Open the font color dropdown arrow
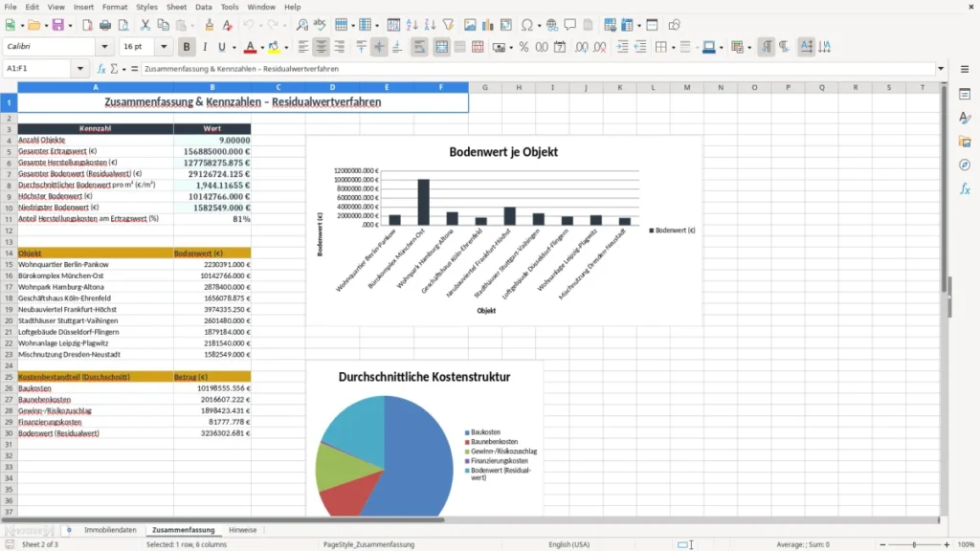 [261, 48]
